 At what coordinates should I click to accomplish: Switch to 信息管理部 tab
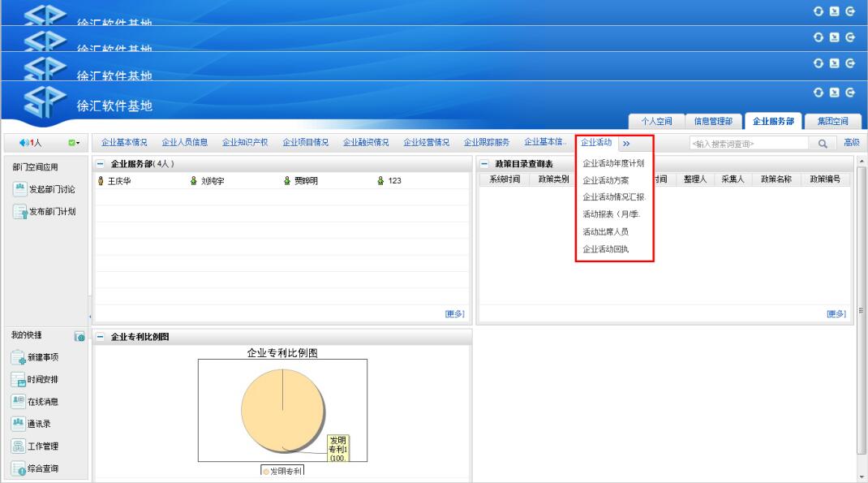pos(714,121)
